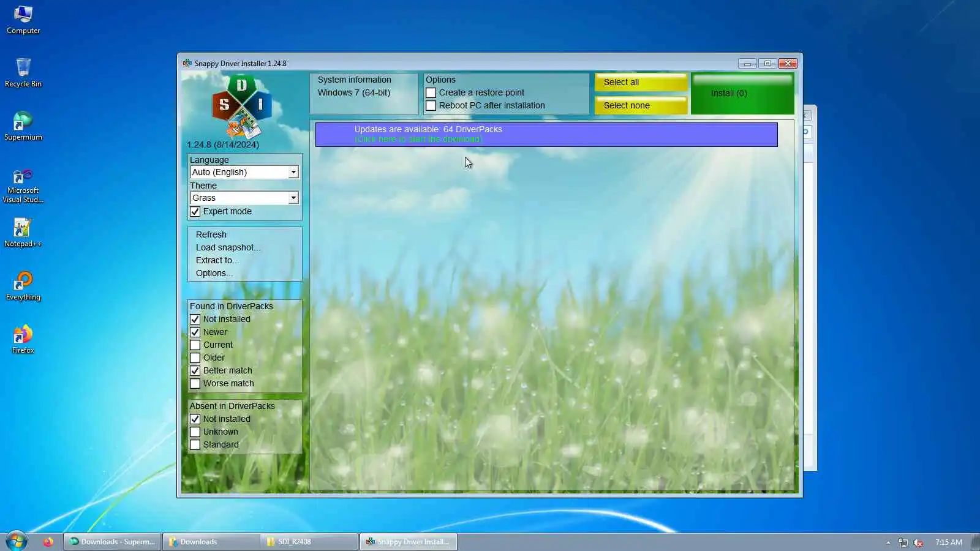Open the System information panel
Screen dimensions: 980x551
(364, 93)
